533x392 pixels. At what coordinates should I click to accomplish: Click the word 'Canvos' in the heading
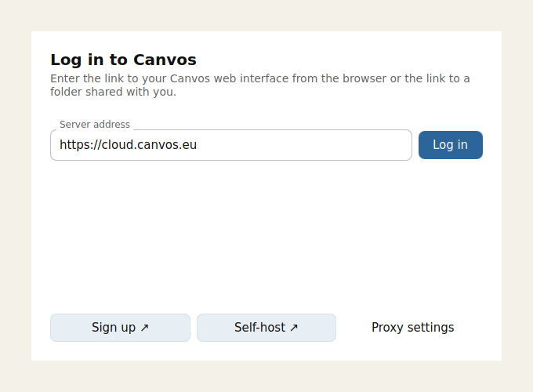point(165,60)
